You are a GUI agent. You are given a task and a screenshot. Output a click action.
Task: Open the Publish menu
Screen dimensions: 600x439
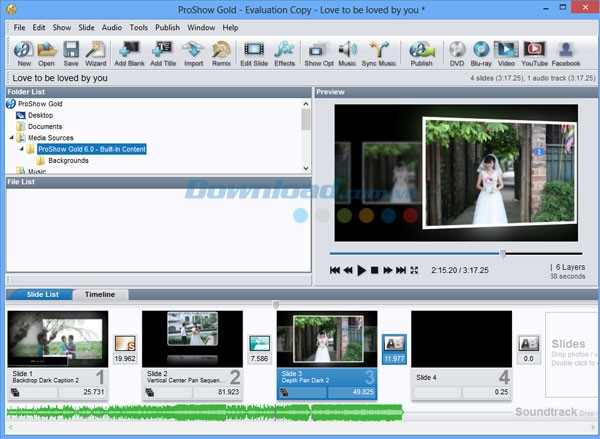[169, 28]
